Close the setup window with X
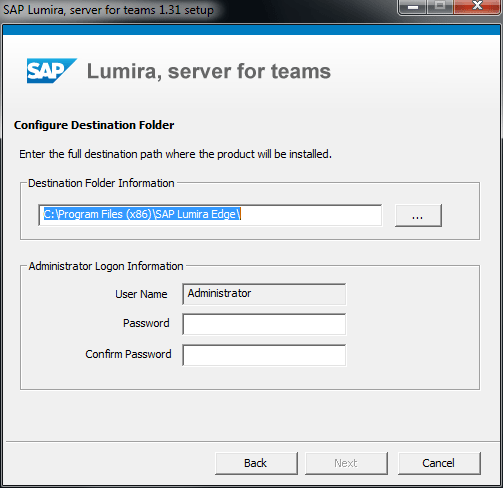Screen dimensions: 503x488 click(477, 7)
